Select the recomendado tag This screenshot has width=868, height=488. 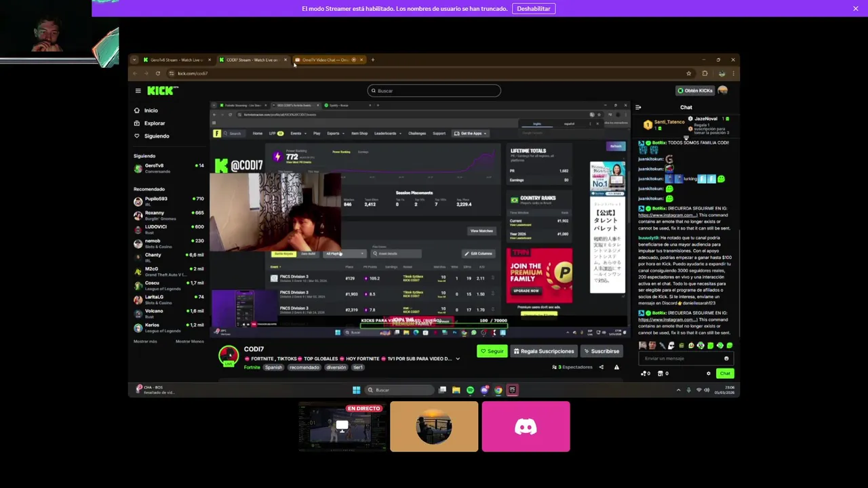[304, 367]
